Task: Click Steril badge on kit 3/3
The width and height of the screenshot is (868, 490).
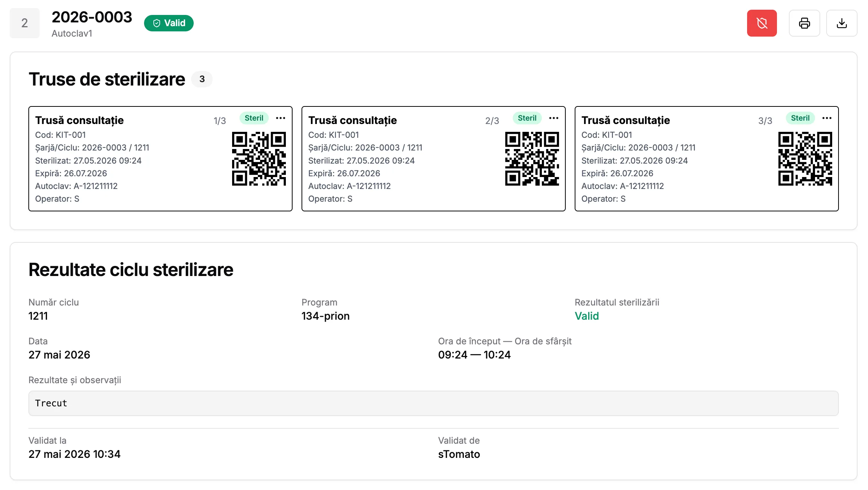Action: tap(800, 118)
